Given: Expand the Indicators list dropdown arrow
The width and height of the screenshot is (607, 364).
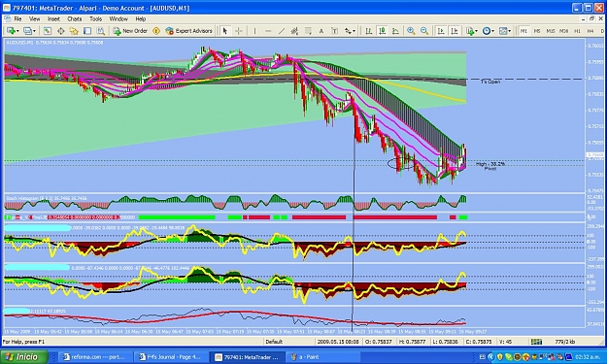Looking at the screenshot, I should tap(476, 31).
